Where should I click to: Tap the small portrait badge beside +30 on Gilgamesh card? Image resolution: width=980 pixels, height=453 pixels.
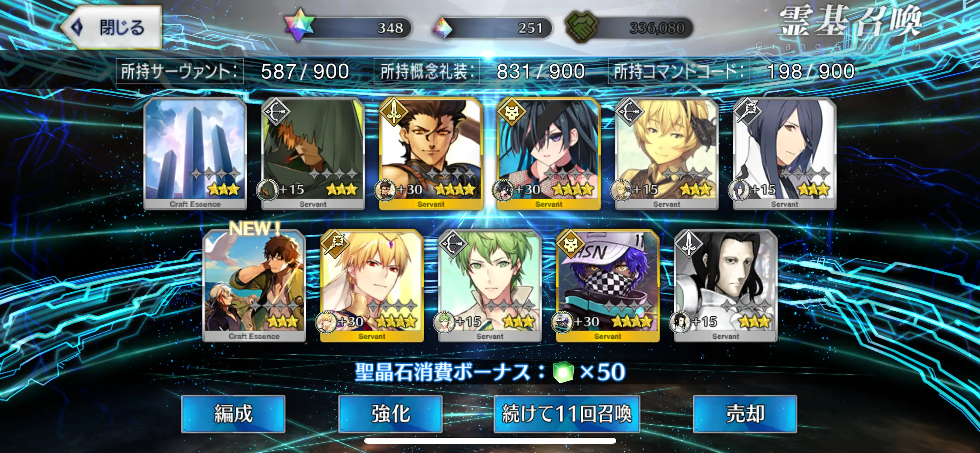click(x=327, y=322)
